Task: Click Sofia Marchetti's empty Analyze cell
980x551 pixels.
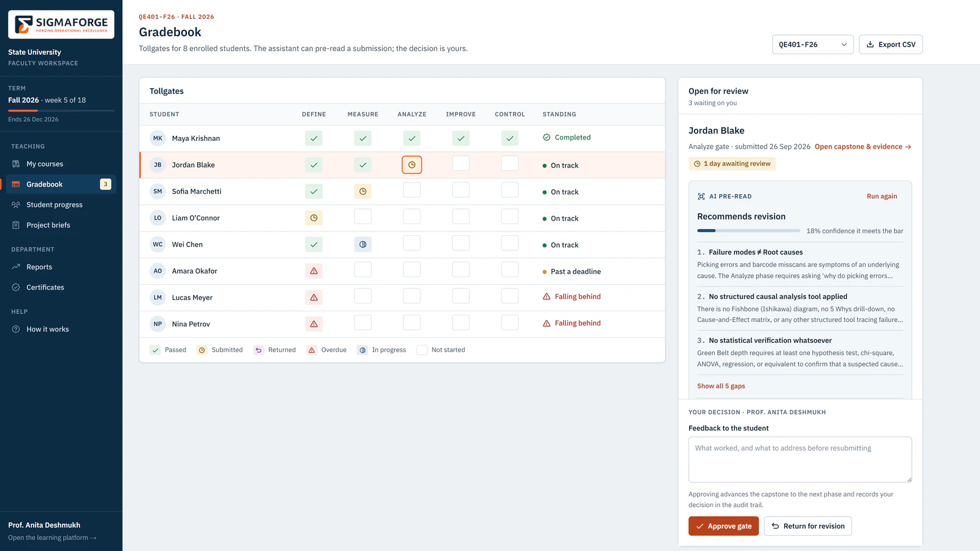Action: pyautogui.click(x=412, y=190)
